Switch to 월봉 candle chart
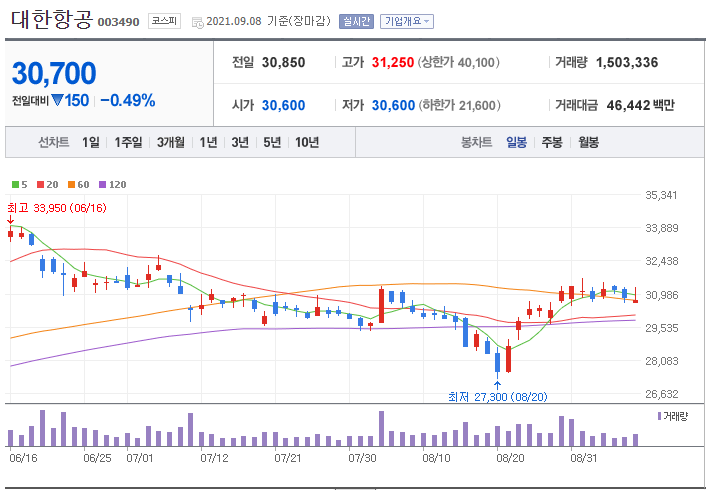 [588, 143]
